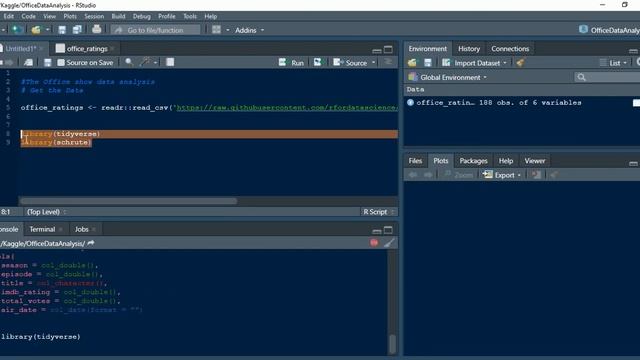
Task: Click the New Project icon in main toolbar
Action: pos(17,30)
